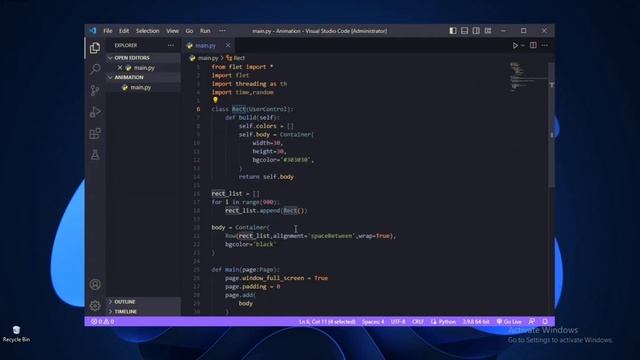
Task: Toggle bottom panel visibility
Action: point(464,31)
